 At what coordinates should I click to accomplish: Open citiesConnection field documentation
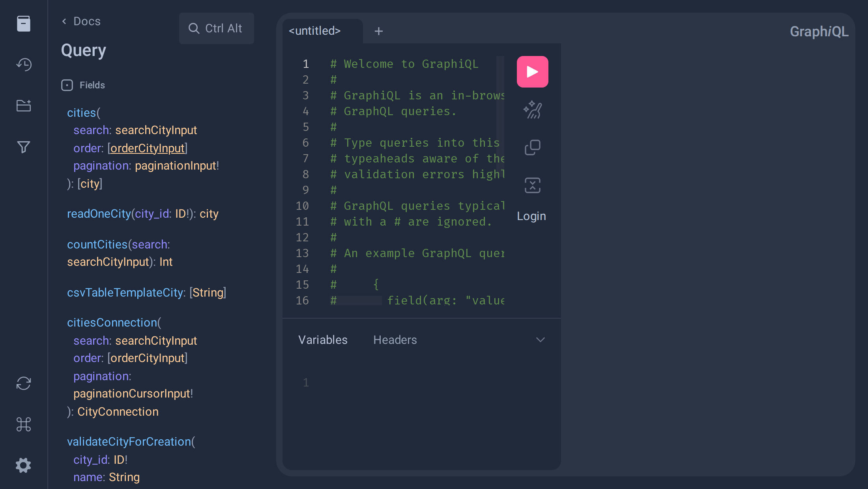pyautogui.click(x=112, y=323)
